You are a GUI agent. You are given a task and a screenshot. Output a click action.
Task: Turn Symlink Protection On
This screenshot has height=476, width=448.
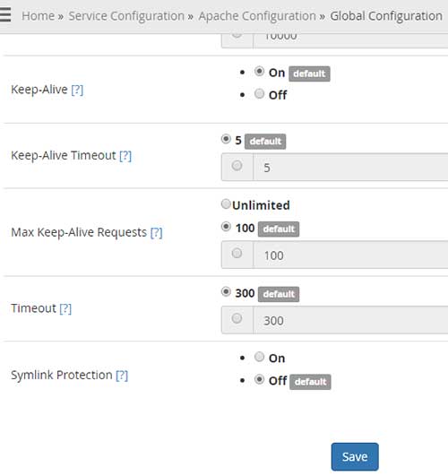click(x=259, y=357)
